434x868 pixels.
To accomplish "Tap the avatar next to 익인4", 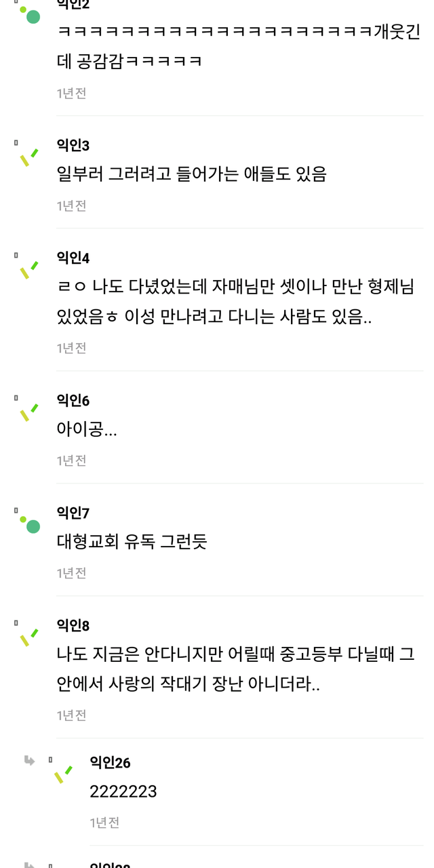I will coord(28,270).
